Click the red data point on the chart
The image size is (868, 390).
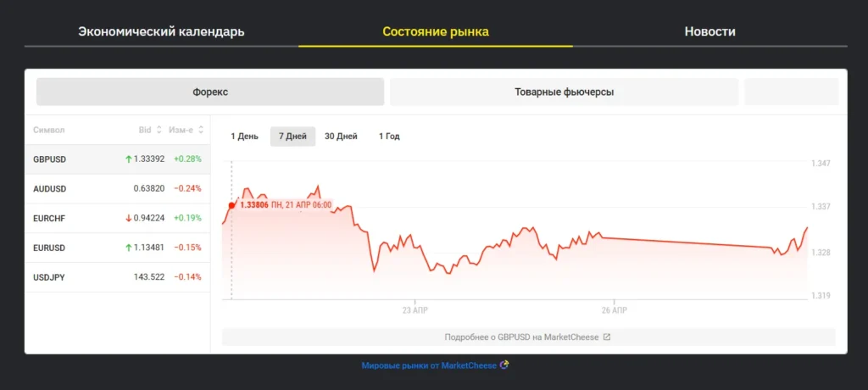(231, 204)
